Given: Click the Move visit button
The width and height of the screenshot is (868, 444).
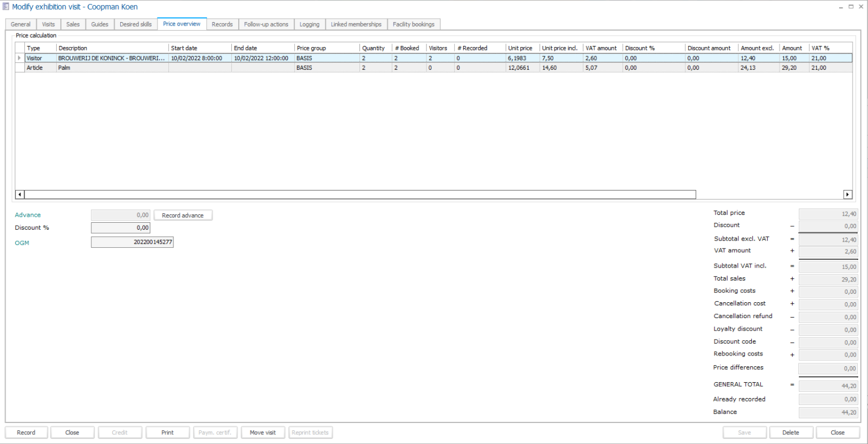Looking at the screenshot, I should pyautogui.click(x=262, y=433).
